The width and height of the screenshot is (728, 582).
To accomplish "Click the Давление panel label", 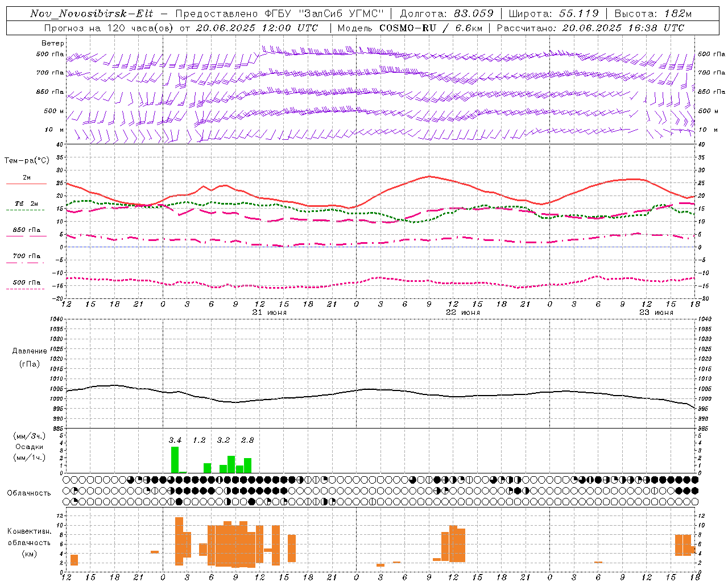I will coord(29,351).
